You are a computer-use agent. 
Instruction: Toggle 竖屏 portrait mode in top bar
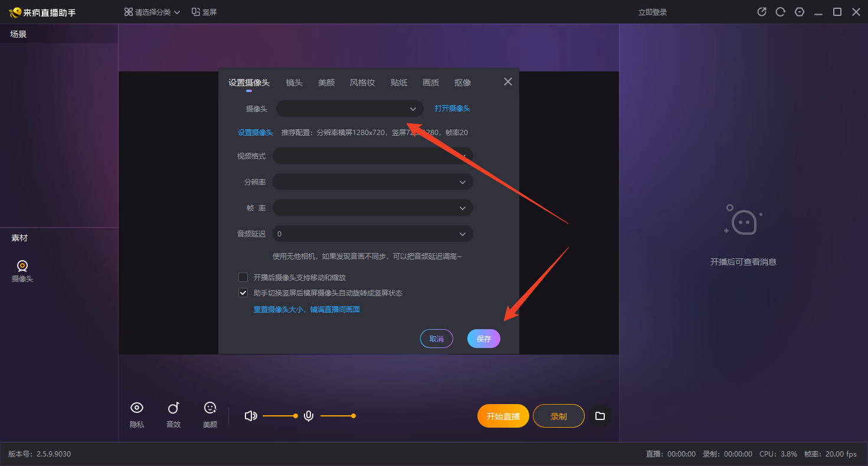click(x=204, y=11)
